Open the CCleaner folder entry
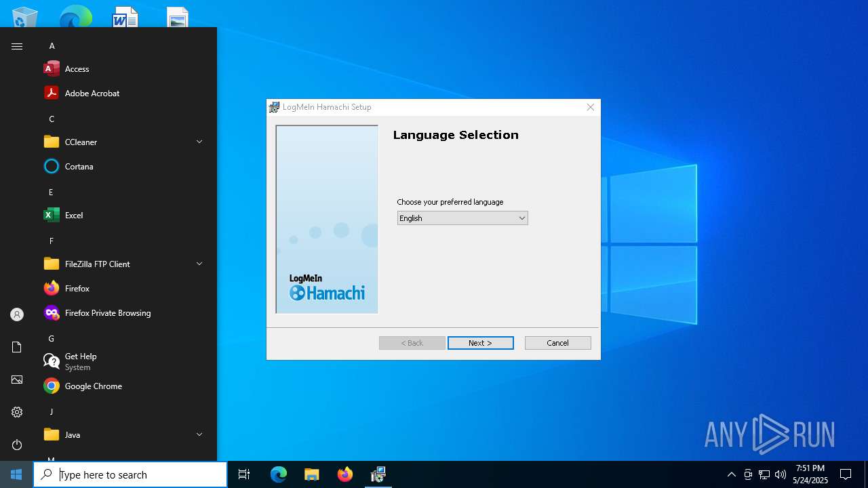Image resolution: width=868 pixels, height=488 pixels. pos(125,142)
